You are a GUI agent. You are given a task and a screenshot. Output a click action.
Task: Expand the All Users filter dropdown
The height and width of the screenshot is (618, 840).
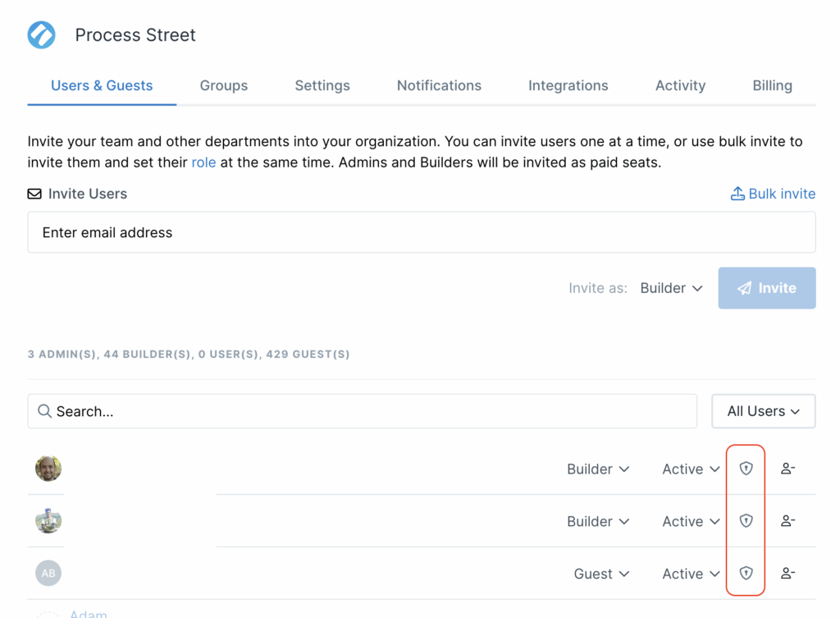click(763, 411)
